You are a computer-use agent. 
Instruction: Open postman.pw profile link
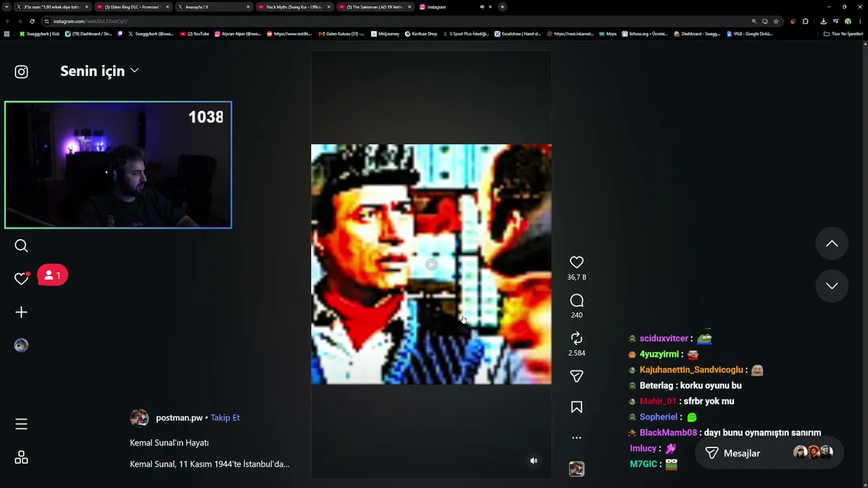point(179,418)
